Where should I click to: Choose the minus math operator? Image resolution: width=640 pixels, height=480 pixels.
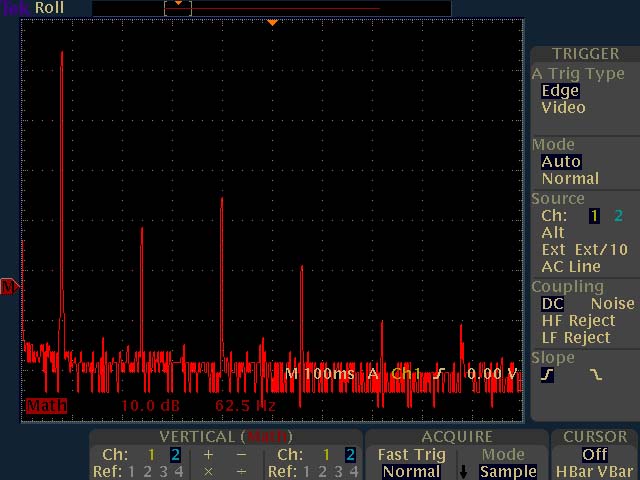pyautogui.click(x=241, y=454)
